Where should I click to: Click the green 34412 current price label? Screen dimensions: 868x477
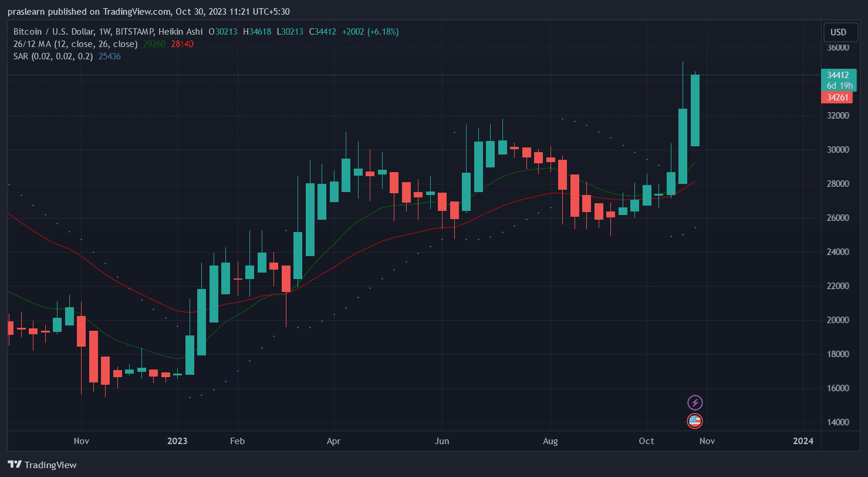838,75
